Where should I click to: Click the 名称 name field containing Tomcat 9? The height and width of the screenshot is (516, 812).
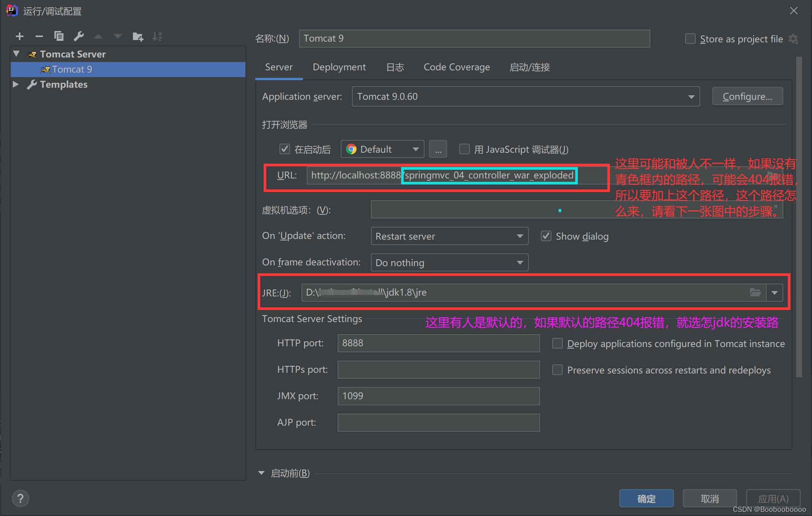474,39
